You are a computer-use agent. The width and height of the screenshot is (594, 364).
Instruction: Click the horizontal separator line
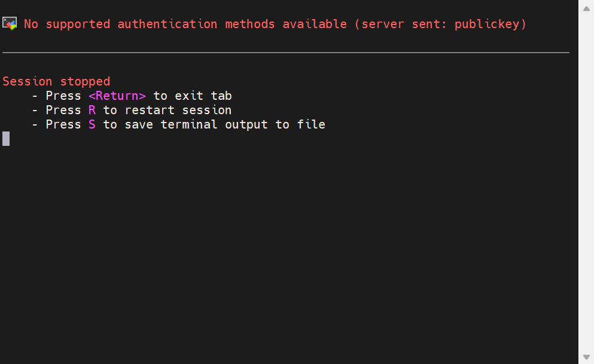pyautogui.click(x=286, y=53)
